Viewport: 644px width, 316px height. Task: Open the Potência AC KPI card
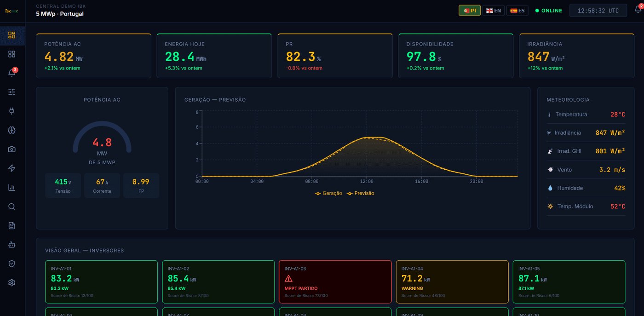click(93, 56)
